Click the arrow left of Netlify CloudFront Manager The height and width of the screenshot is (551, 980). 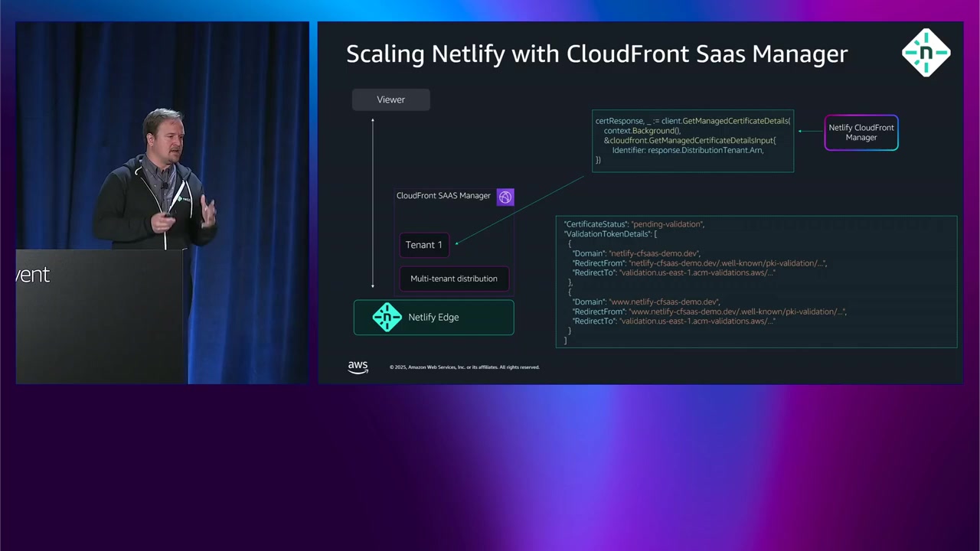[809, 132]
